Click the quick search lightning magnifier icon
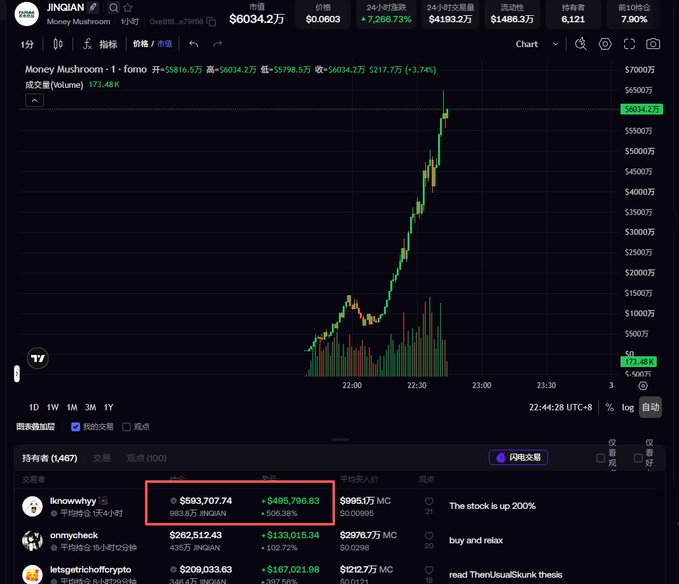The height and width of the screenshot is (584, 679). [581, 44]
